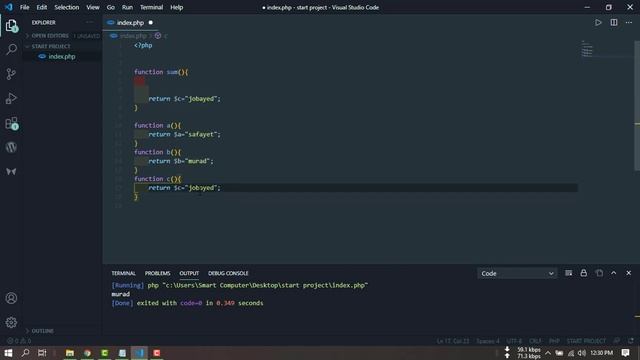Open Task View on the taskbar
The image size is (640, 360).
coord(42,353)
